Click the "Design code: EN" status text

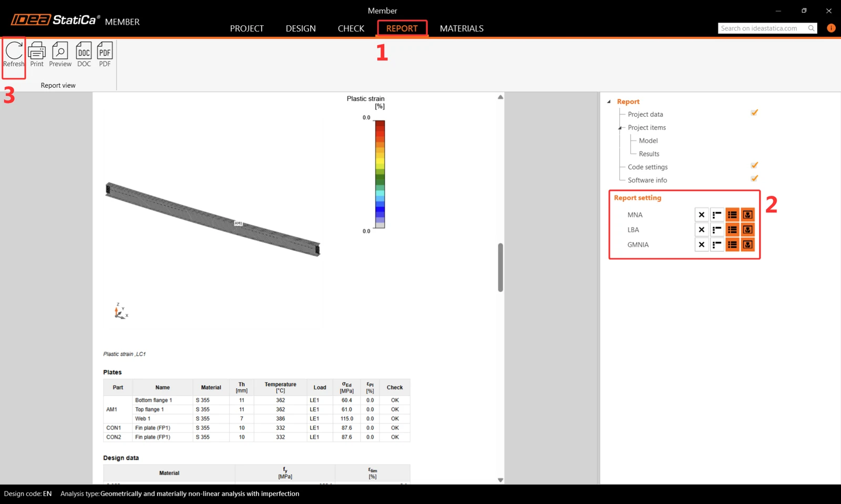(28, 493)
